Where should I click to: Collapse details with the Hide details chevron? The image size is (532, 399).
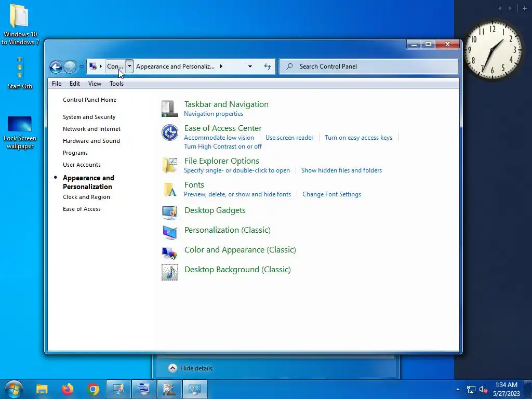(x=172, y=368)
